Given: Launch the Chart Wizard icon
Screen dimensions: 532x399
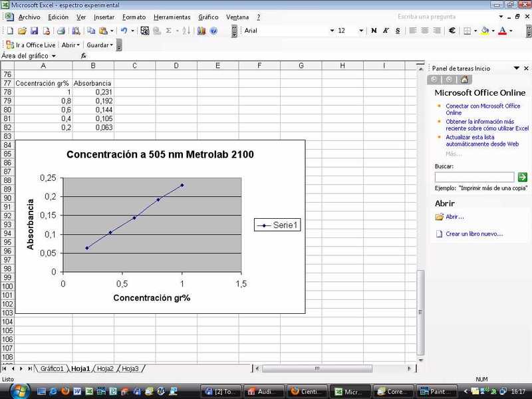Looking at the screenshot, I should 202,31.
